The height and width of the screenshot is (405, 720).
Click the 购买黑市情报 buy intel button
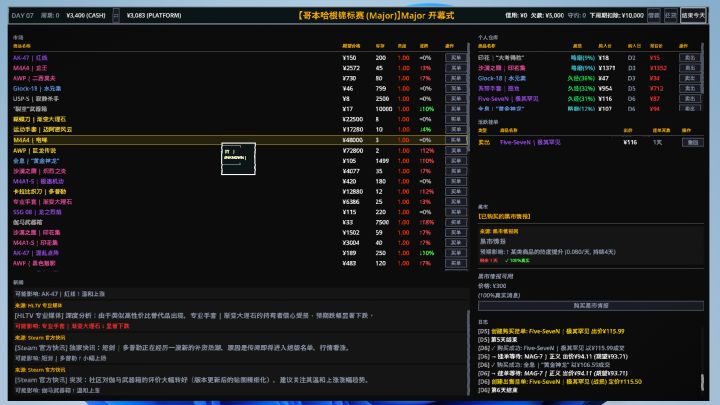point(591,305)
